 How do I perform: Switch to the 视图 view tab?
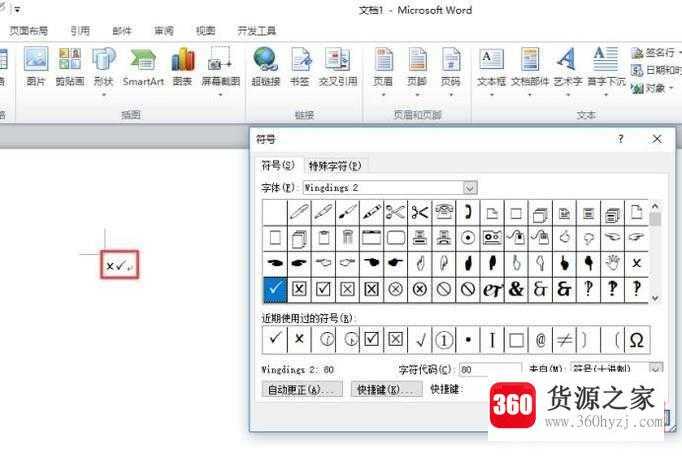point(205,30)
